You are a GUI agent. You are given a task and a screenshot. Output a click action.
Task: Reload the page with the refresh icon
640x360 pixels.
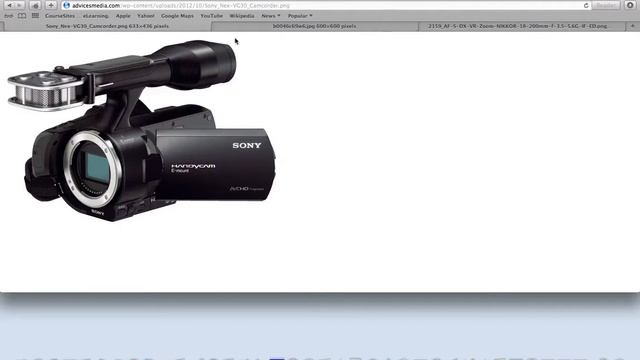[x=586, y=5]
